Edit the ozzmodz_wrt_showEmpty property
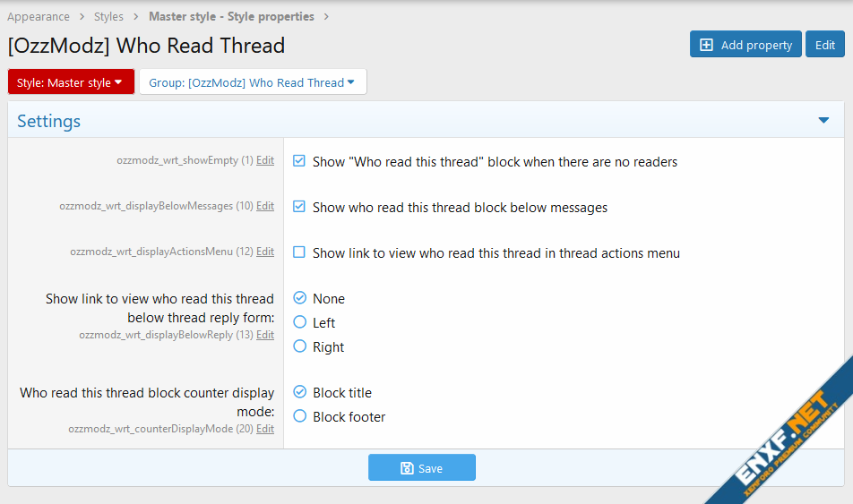 [x=265, y=160]
